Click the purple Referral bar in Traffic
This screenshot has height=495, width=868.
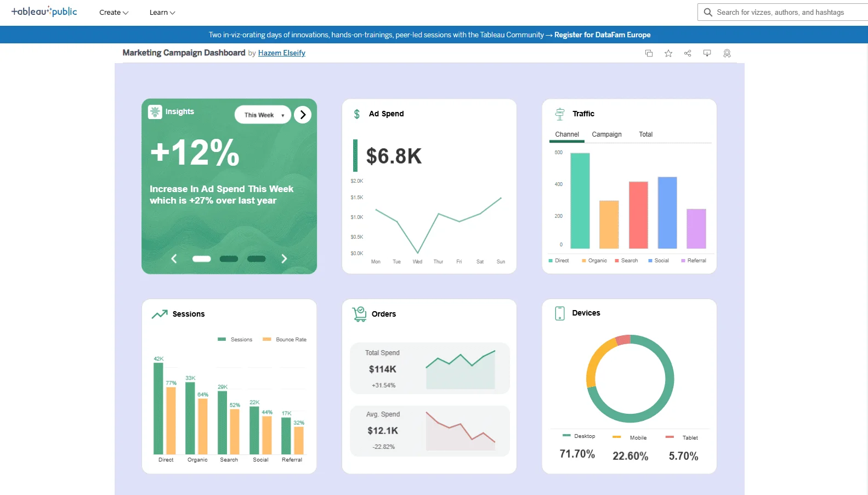[696, 229]
